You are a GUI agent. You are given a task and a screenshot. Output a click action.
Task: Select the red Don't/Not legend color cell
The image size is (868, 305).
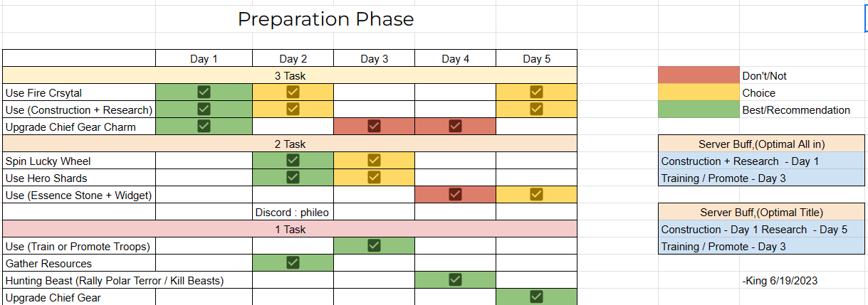(x=699, y=75)
